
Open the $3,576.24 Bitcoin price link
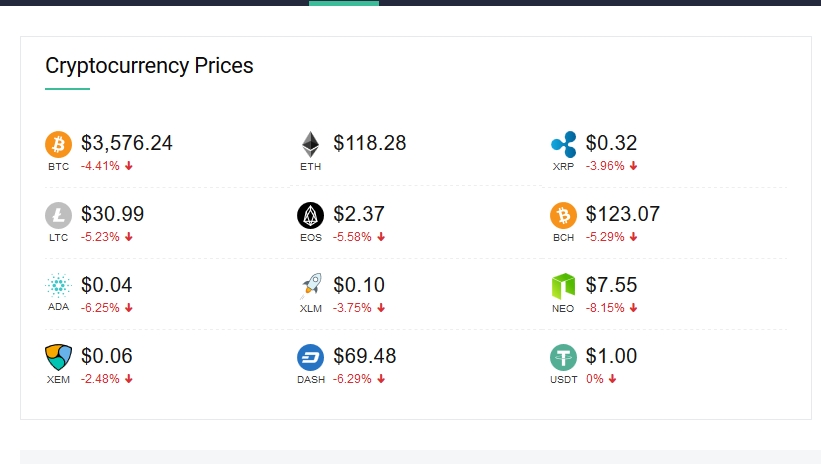127,143
